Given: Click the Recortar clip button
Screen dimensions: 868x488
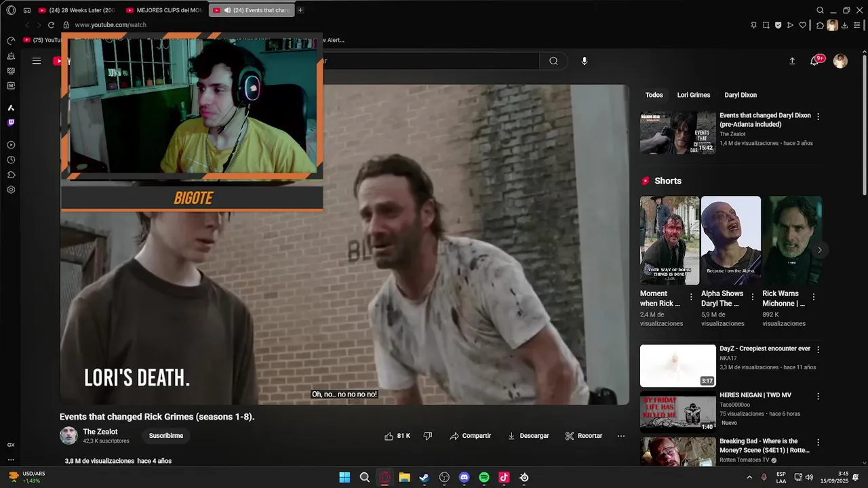Looking at the screenshot, I should (x=584, y=436).
